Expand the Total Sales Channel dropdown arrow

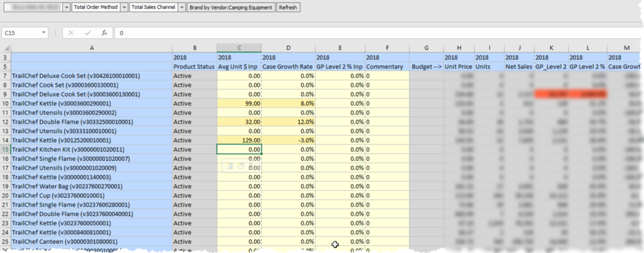point(182,8)
